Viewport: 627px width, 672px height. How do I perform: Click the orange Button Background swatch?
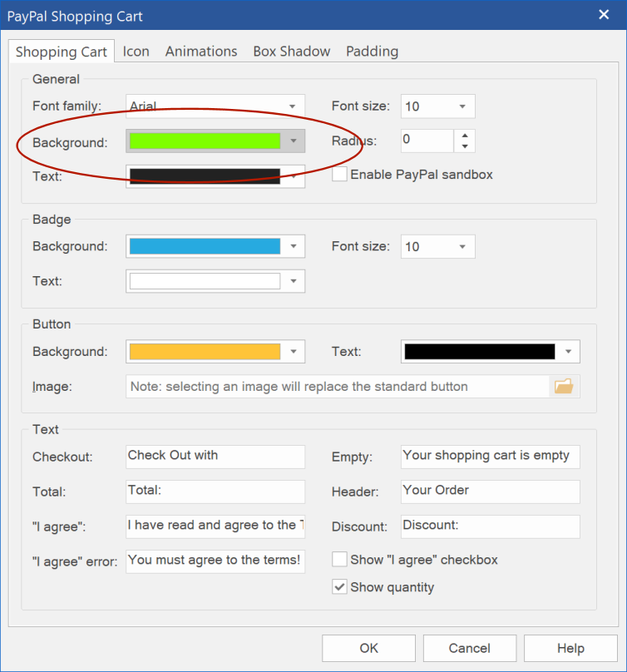205,352
